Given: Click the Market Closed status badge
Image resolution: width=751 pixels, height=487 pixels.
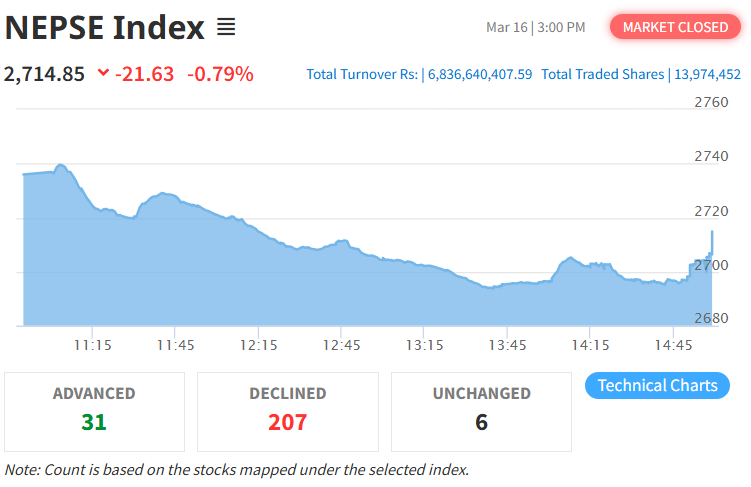Looking at the screenshot, I should click(675, 27).
